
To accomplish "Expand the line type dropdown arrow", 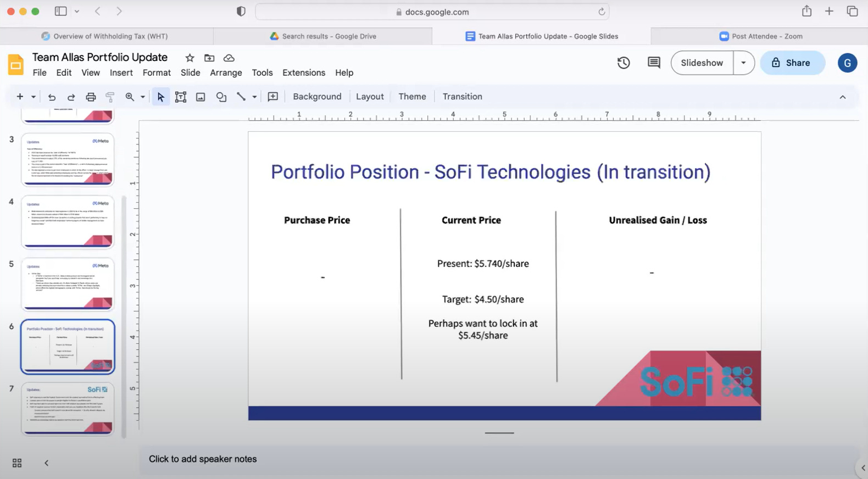I will tap(254, 97).
